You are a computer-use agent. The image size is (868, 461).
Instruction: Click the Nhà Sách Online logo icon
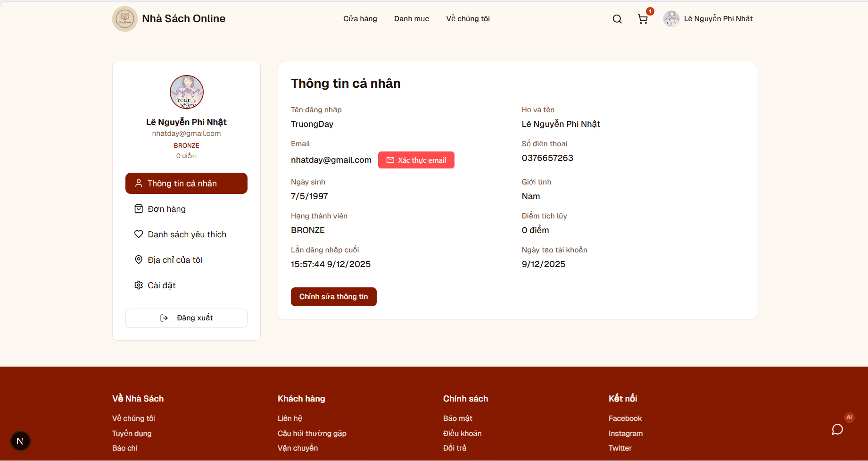(124, 18)
